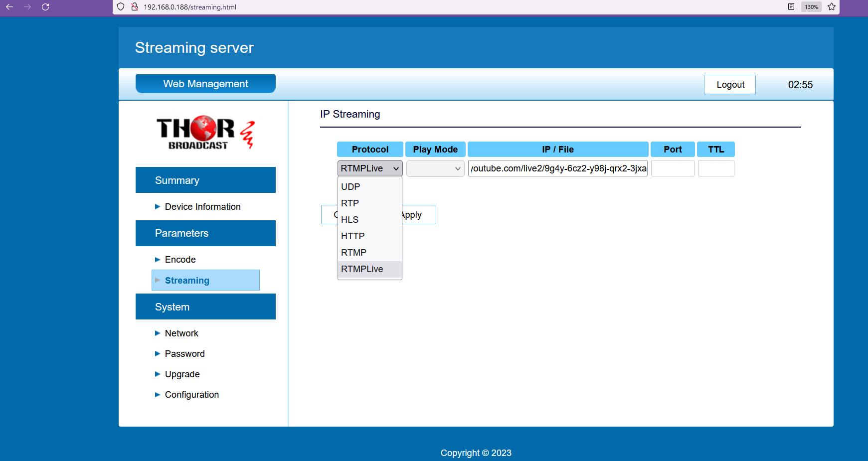Open reader view from the address bar
Image resolution: width=868 pixels, height=461 pixels.
pos(791,7)
